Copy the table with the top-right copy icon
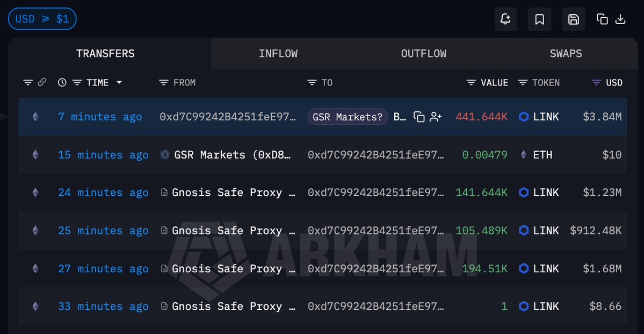Viewport: 644px width, 334px height. tap(602, 19)
